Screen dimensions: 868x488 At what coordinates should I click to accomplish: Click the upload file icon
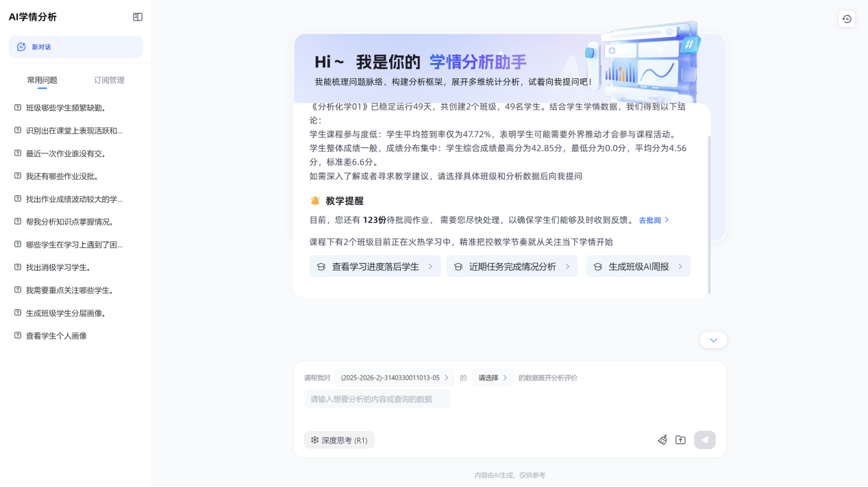point(680,440)
